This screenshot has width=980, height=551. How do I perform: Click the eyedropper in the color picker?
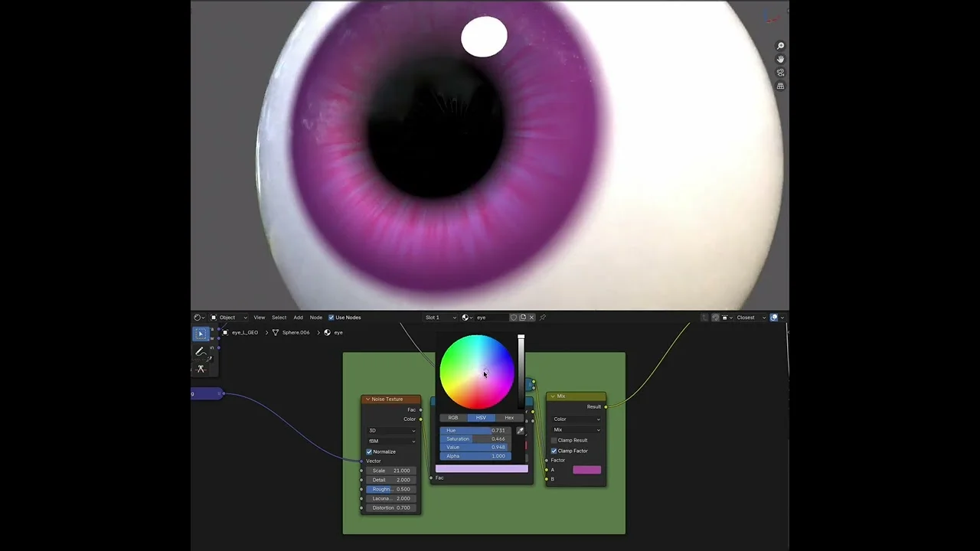521,430
